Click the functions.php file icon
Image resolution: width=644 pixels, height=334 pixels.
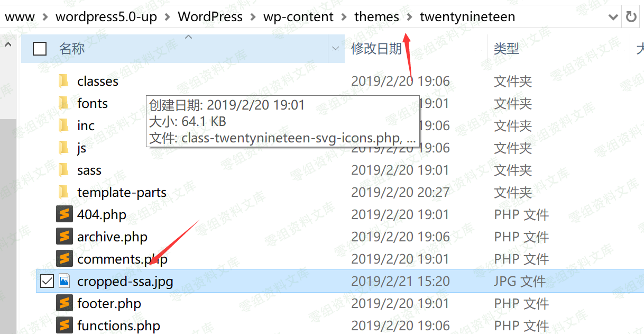pyautogui.click(x=64, y=326)
